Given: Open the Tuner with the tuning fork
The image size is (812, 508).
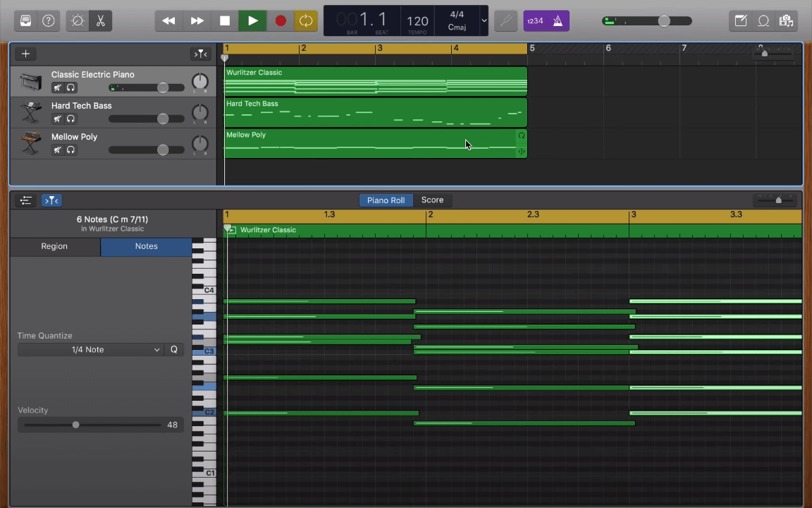Looking at the screenshot, I should point(505,20).
